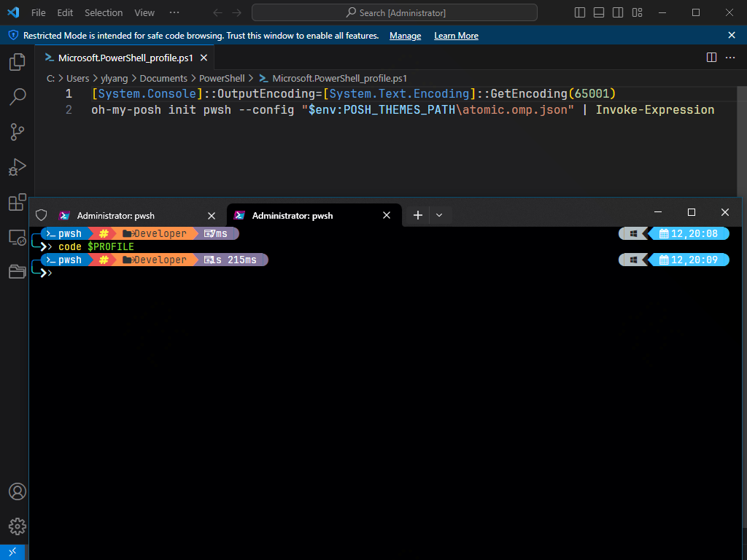Open the remote connection indicator in status bar
The image size is (747, 560).
pyautogui.click(x=11, y=552)
